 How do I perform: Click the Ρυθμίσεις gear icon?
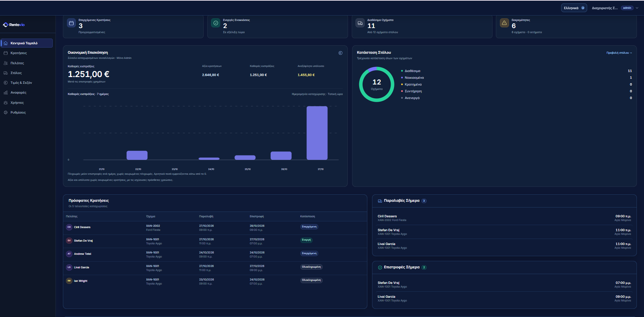[x=5, y=113]
